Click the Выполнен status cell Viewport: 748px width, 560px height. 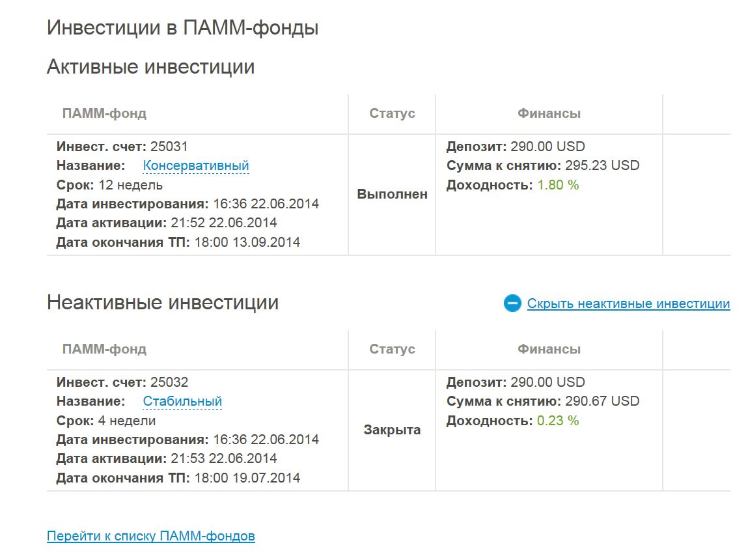coord(392,194)
